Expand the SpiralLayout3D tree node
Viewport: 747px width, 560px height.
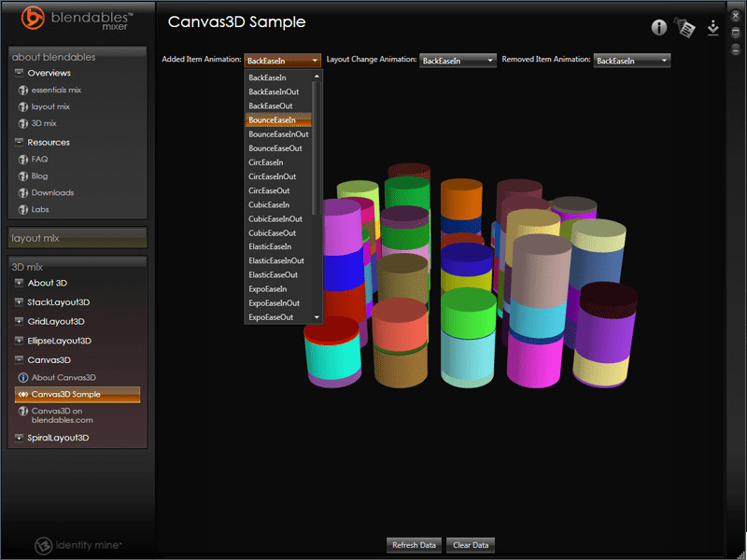(20, 438)
